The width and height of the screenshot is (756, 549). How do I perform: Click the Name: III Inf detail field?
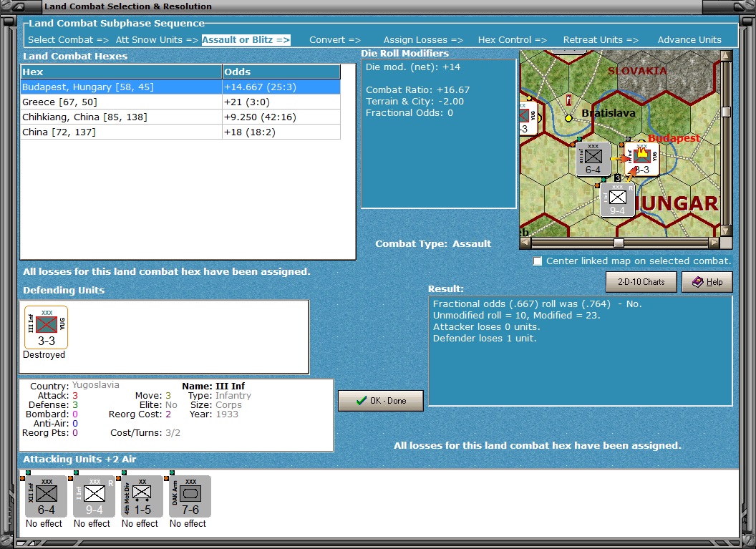[x=213, y=386]
